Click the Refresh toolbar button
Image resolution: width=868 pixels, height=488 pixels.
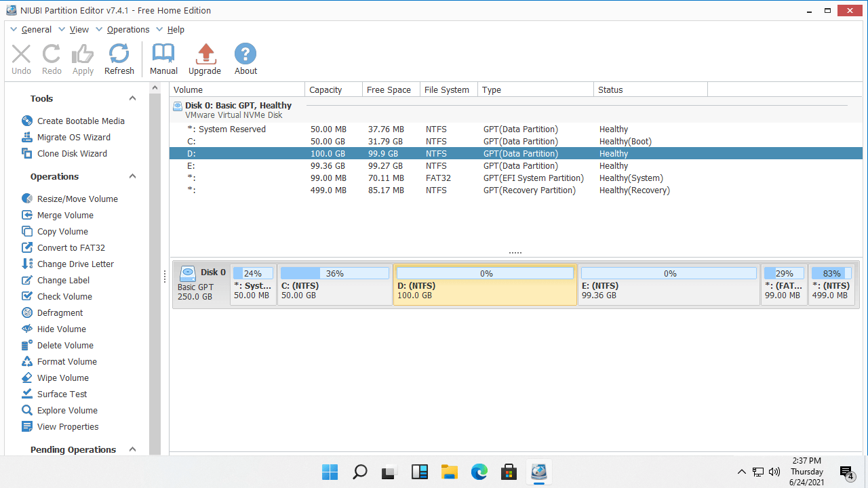click(119, 58)
